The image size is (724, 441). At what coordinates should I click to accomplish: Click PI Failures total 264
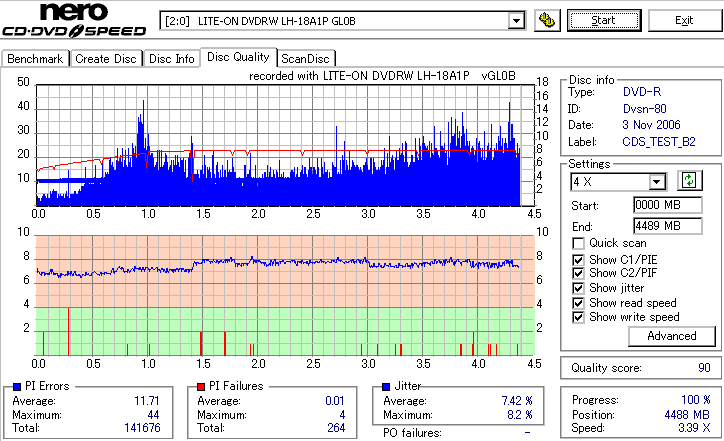(x=336, y=428)
